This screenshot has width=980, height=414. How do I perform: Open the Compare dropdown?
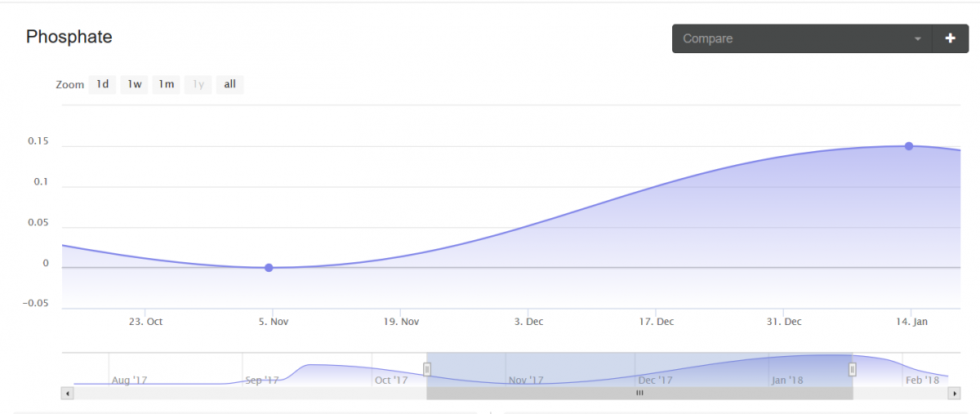(802, 38)
